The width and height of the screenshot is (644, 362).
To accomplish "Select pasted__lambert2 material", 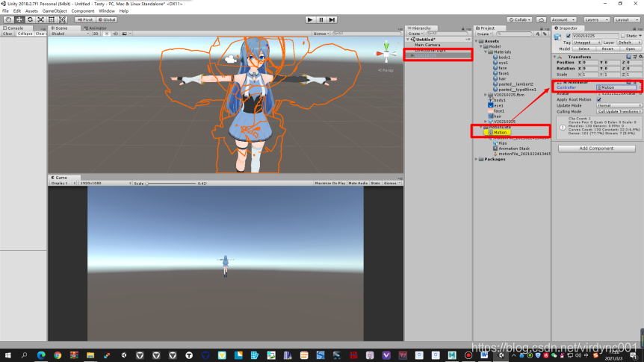I will click(x=513, y=84).
